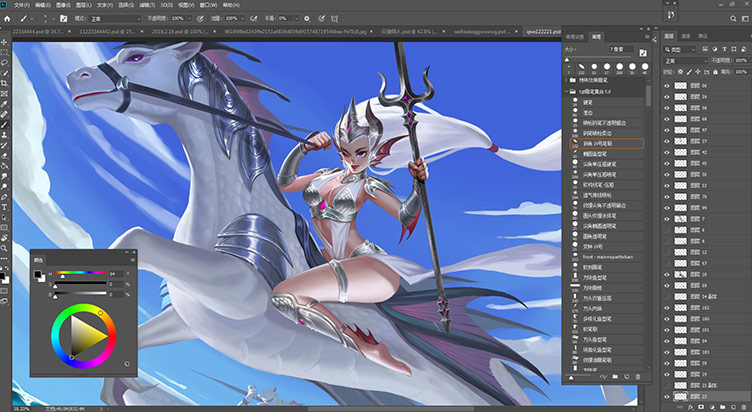
Task: Open flow dropdown arrow in options bar
Action: point(242,19)
